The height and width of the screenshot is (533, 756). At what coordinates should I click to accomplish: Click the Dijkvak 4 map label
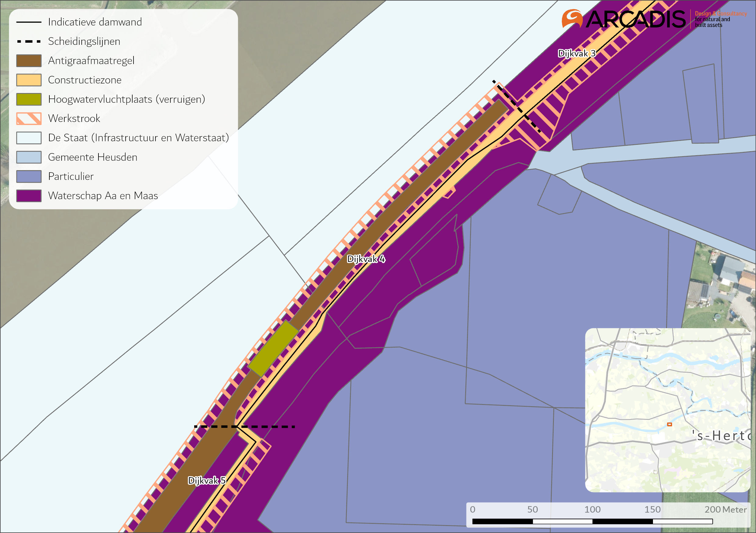[x=366, y=259]
